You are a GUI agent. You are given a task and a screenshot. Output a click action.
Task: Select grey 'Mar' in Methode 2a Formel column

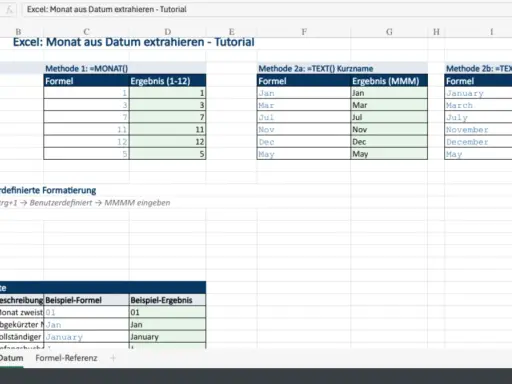point(304,105)
